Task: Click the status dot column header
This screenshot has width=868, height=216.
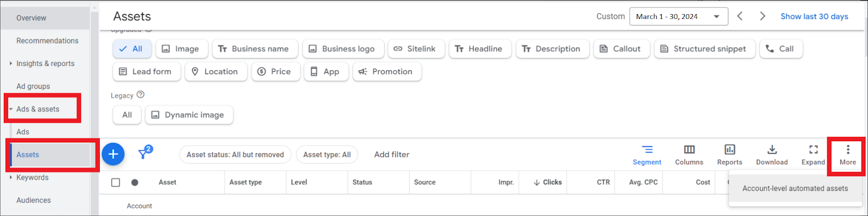Action: click(x=135, y=182)
